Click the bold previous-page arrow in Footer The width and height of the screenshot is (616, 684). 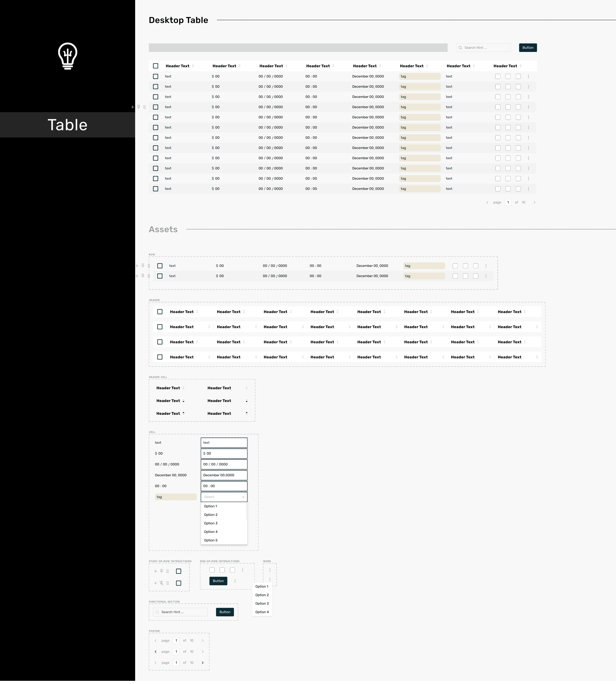coord(156,651)
